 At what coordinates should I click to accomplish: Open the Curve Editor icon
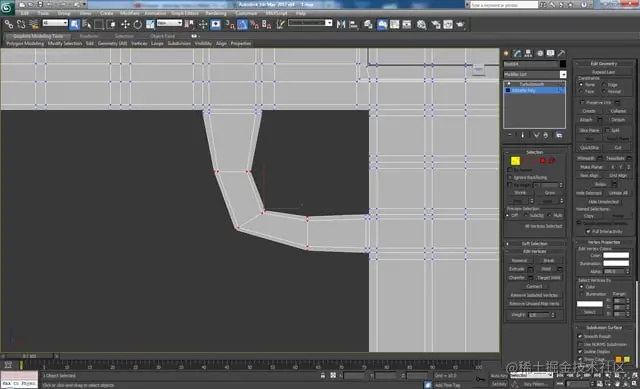point(394,24)
